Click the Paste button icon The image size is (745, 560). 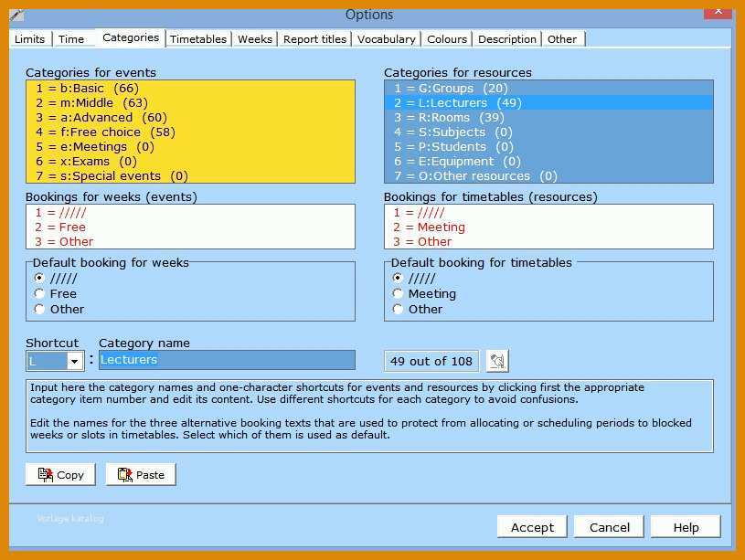click(x=125, y=474)
